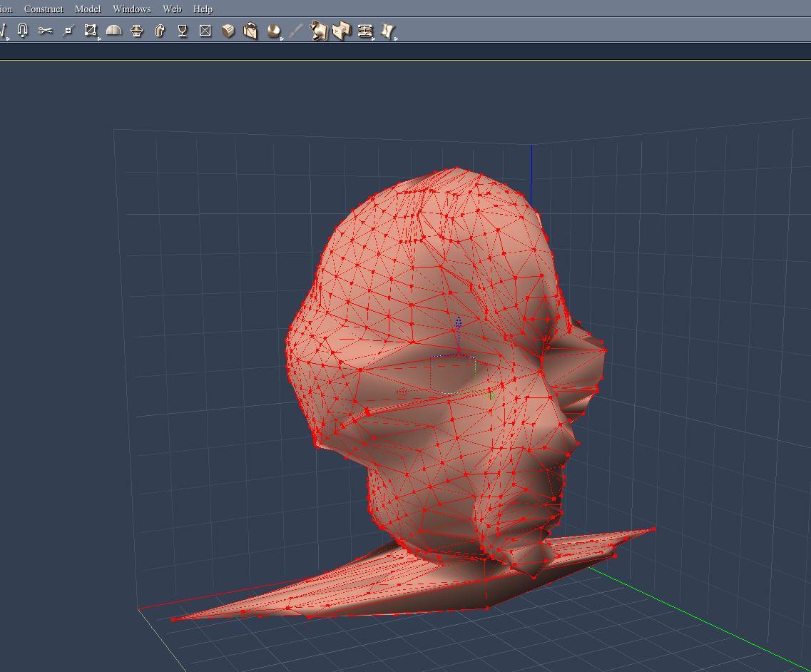811x672 pixels.
Task: Open the Construct menu
Action: pos(44,9)
